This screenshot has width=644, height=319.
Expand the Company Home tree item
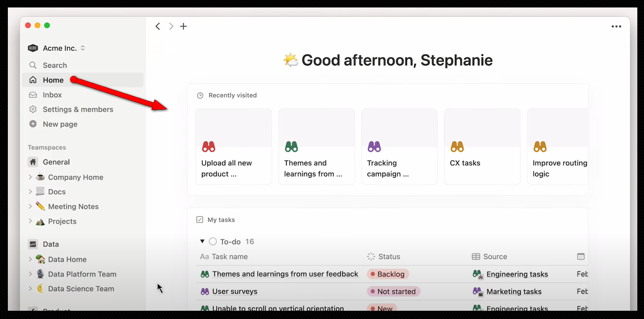pos(30,177)
